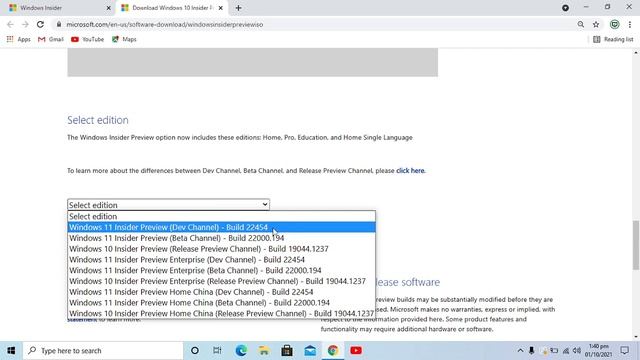Open the Chrome three-dot menu

[x=630, y=24]
